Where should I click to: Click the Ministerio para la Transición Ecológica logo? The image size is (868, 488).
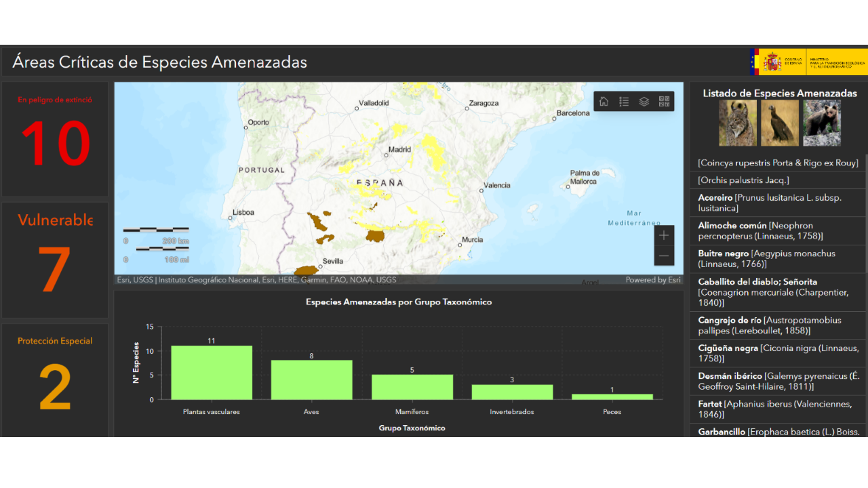pos(837,62)
